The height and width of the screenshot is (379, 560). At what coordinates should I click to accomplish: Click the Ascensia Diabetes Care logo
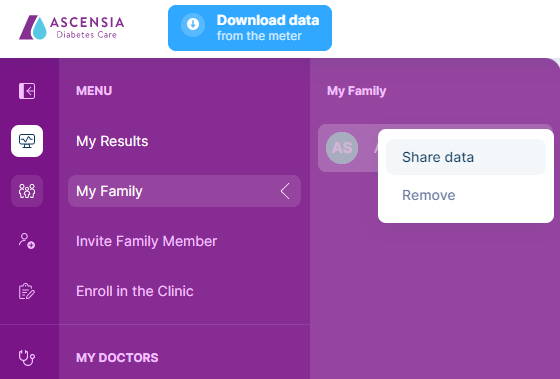pyautogui.click(x=71, y=27)
